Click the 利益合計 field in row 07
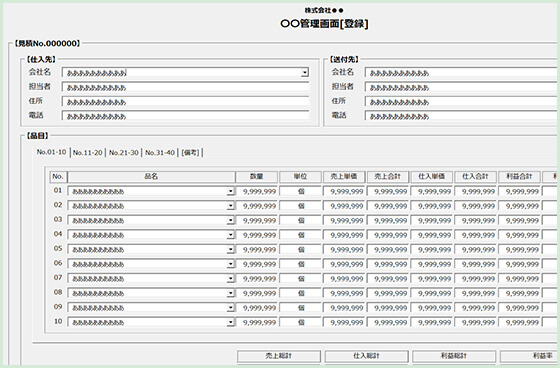 (x=520, y=279)
